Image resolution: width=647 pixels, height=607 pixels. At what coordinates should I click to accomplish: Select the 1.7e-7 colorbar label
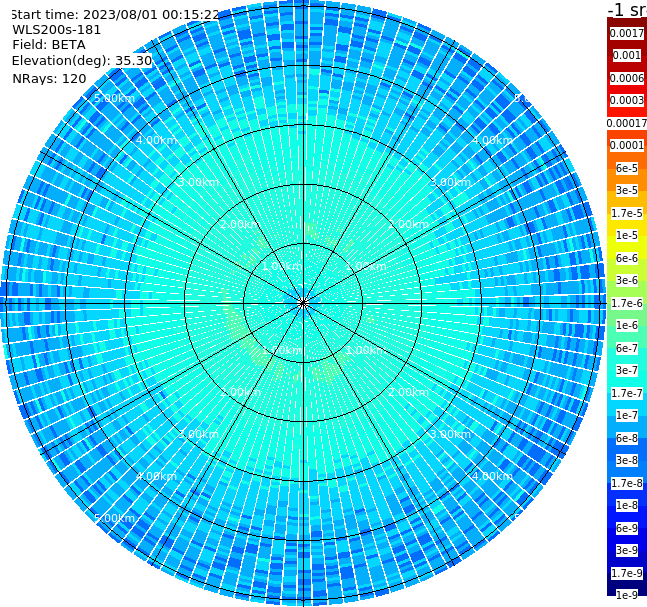627,393
